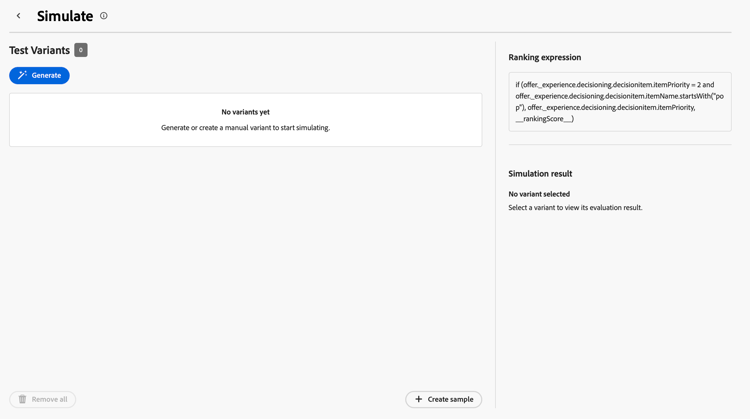Click the No variant selected label
The width and height of the screenshot is (750, 419).
coord(539,194)
